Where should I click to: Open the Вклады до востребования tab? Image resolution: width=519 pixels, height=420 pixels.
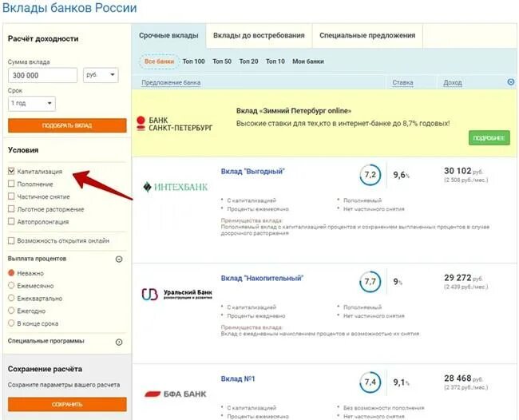point(259,36)
